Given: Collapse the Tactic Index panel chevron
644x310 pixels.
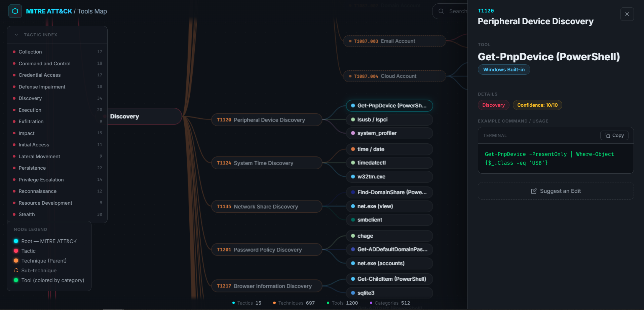Looking at the screenshot, I should coord(16,35).
